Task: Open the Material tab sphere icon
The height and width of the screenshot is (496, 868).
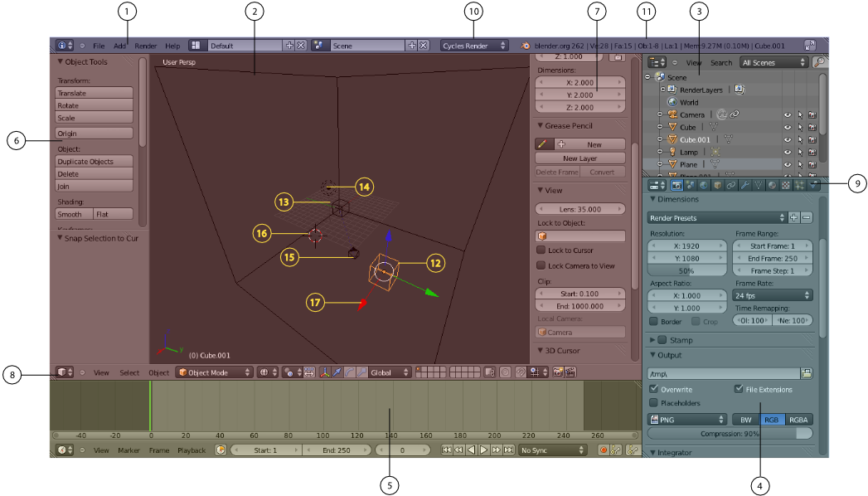Action: (x=772, y=186)
